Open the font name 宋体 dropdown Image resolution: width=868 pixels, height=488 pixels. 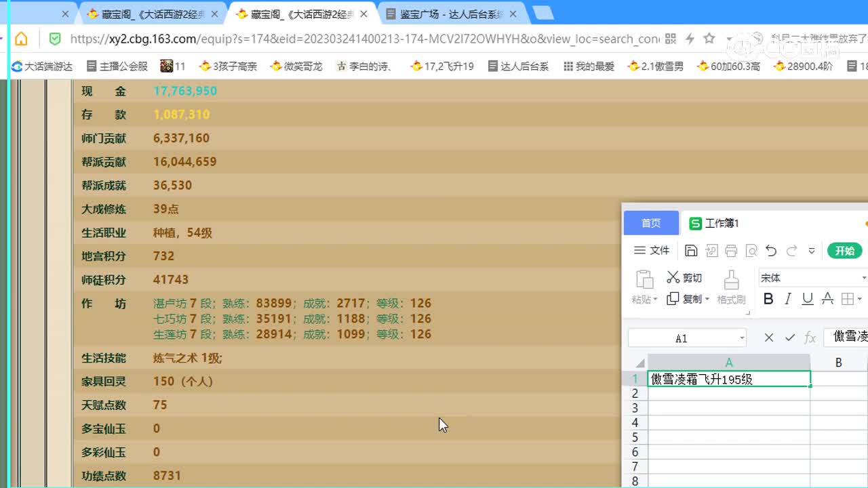(x=864, y=278)
